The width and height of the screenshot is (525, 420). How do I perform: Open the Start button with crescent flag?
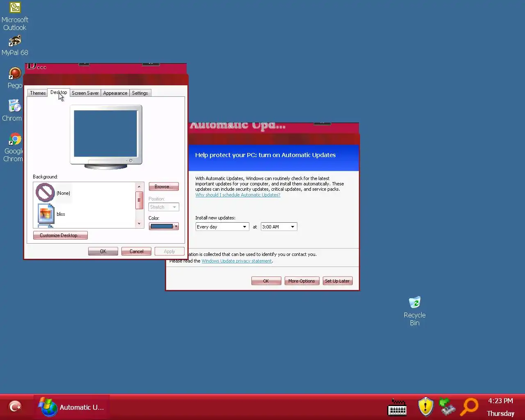pyautogui.click(x=16, y=407)
